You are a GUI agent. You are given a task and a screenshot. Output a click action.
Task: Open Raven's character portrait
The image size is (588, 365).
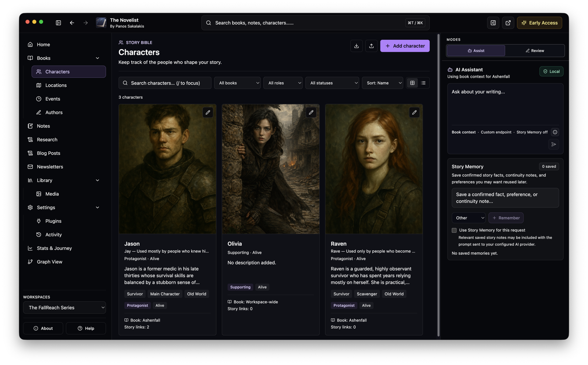click(374, 169)
